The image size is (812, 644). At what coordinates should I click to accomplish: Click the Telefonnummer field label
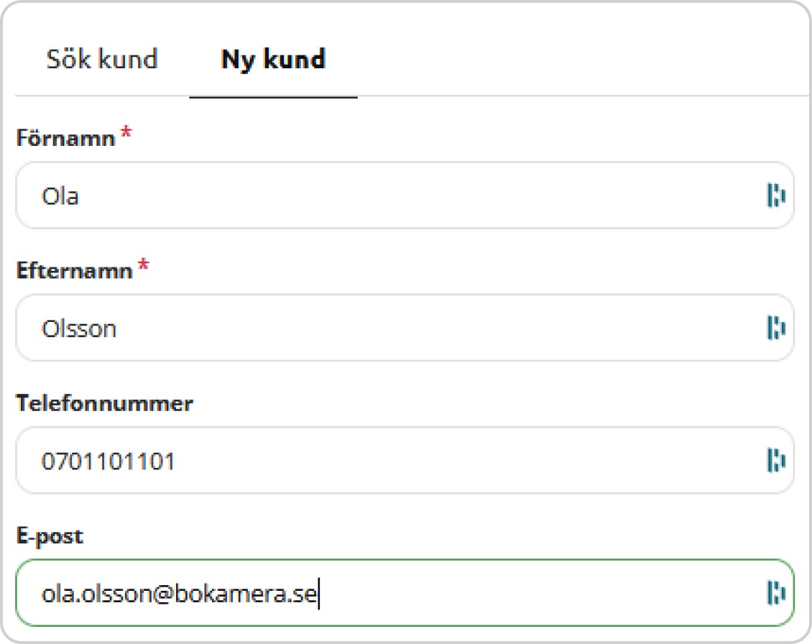coord(105,403)
